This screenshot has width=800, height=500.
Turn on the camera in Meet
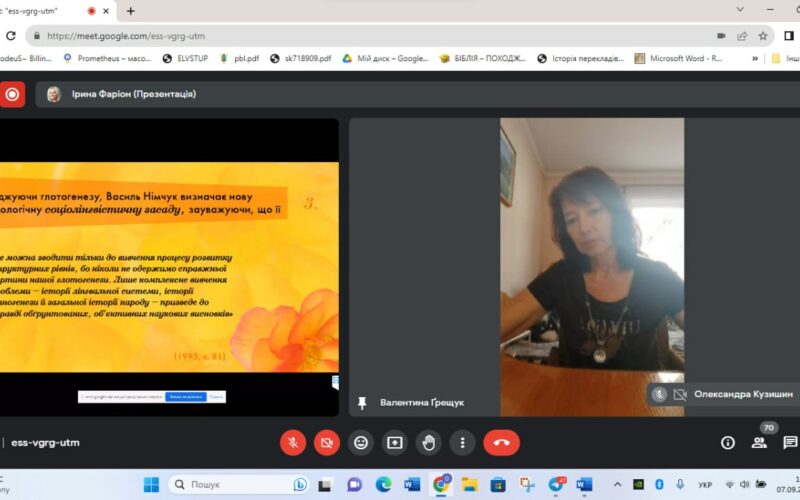[x=326, y=442]
